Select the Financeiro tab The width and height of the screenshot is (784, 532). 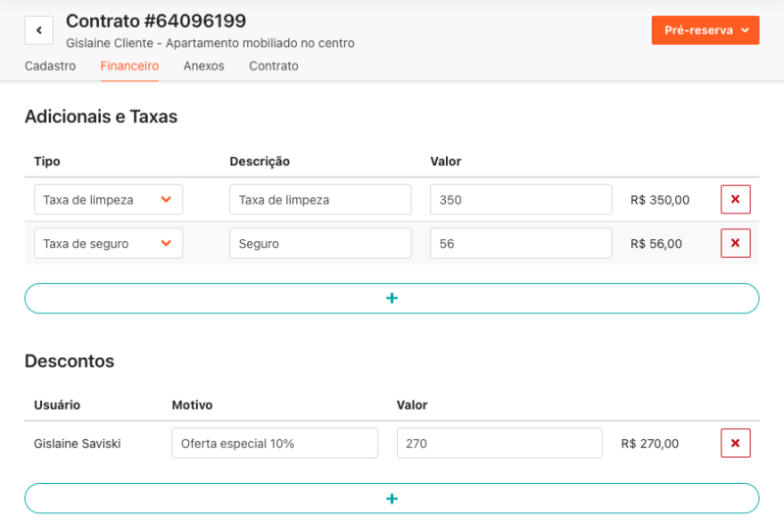[x=129, y=67]
